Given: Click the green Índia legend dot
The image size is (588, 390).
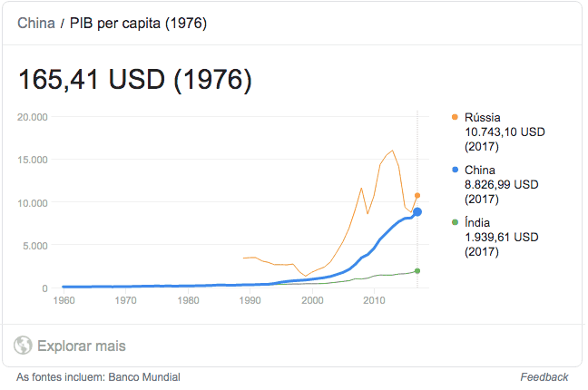Looking at the screenshot, I should (454, 222).
